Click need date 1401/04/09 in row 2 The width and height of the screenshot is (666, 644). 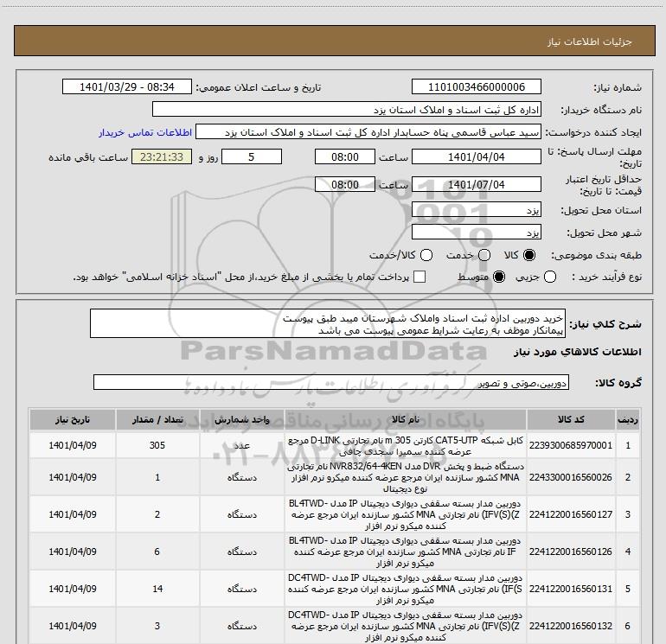click(73, 477)
